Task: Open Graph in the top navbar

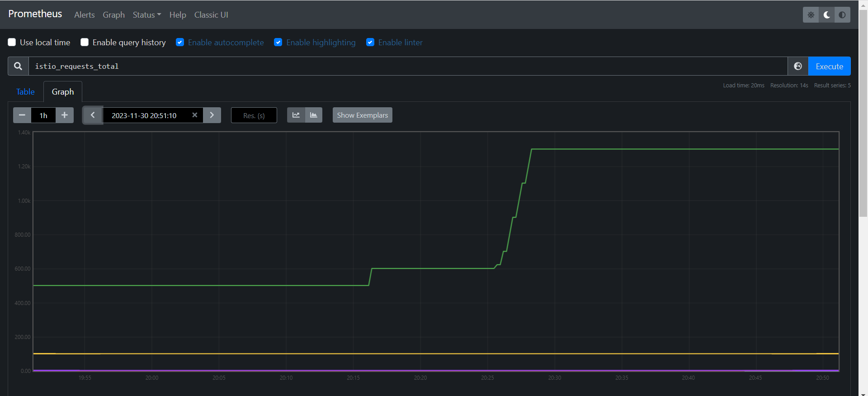Action: coord(113,15)
